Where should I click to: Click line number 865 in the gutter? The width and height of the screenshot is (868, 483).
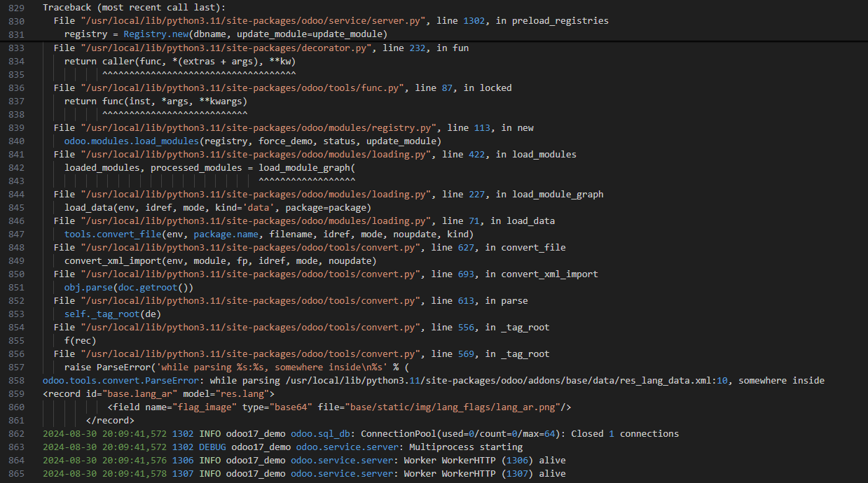pyautogui.click(x=17, y=473)
